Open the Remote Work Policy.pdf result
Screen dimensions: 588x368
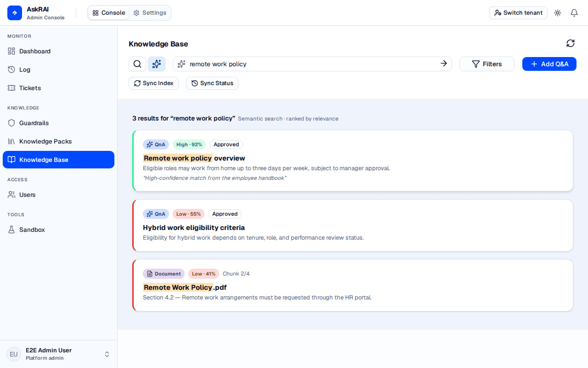coord(352,285)
